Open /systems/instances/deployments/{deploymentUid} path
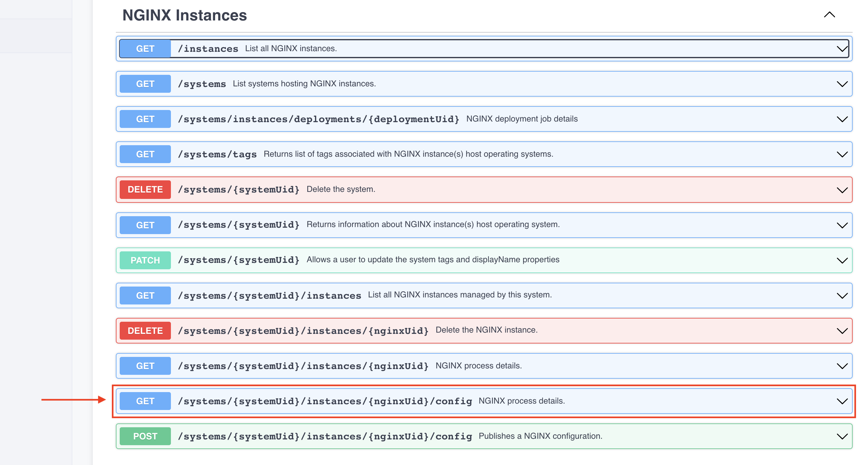Viewport: 868px width, 465px height. (318, 119)
